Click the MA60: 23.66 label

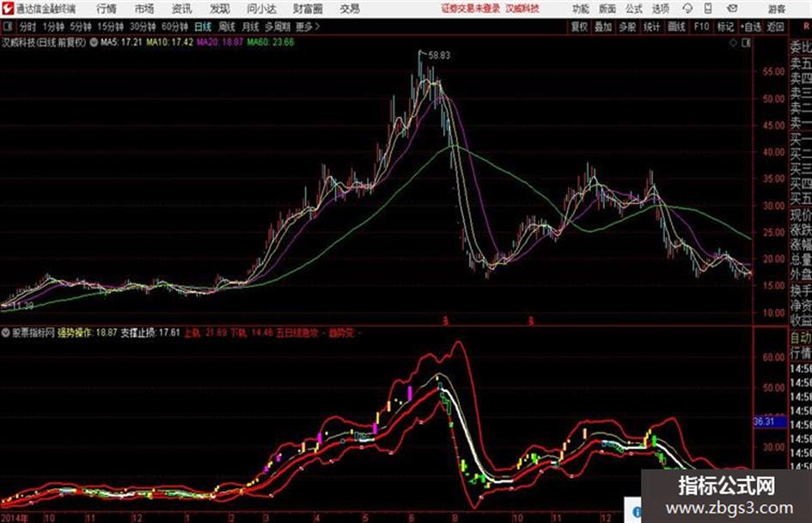coord(271,42)
